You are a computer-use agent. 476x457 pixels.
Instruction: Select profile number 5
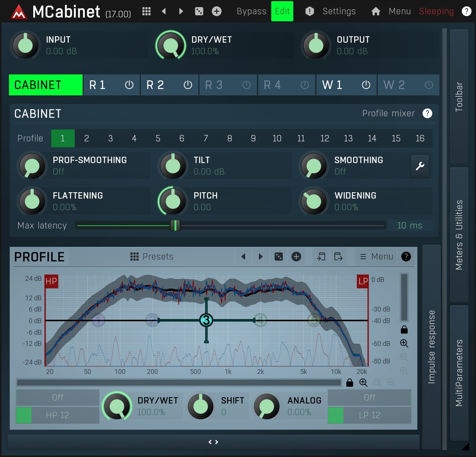click(158, 138)
